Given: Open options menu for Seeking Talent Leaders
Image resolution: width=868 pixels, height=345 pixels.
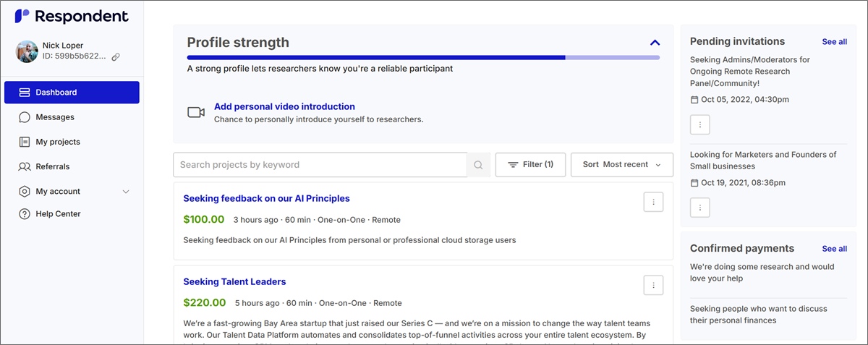Looking at the screenshot, I should [x=653, y=285].
